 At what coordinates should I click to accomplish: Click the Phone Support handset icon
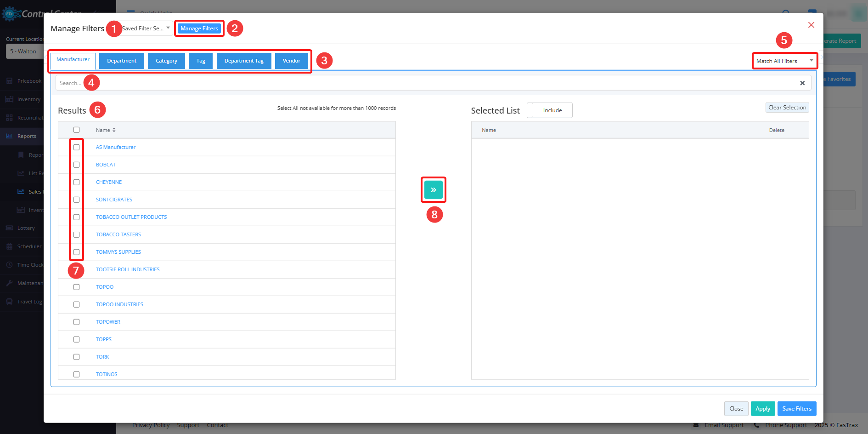click(756, 425)
